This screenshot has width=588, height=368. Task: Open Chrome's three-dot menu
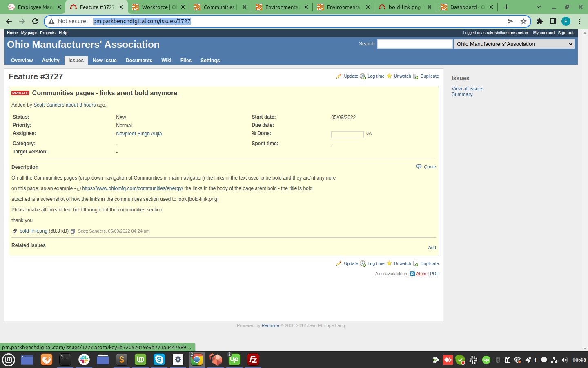coord(579,21)
